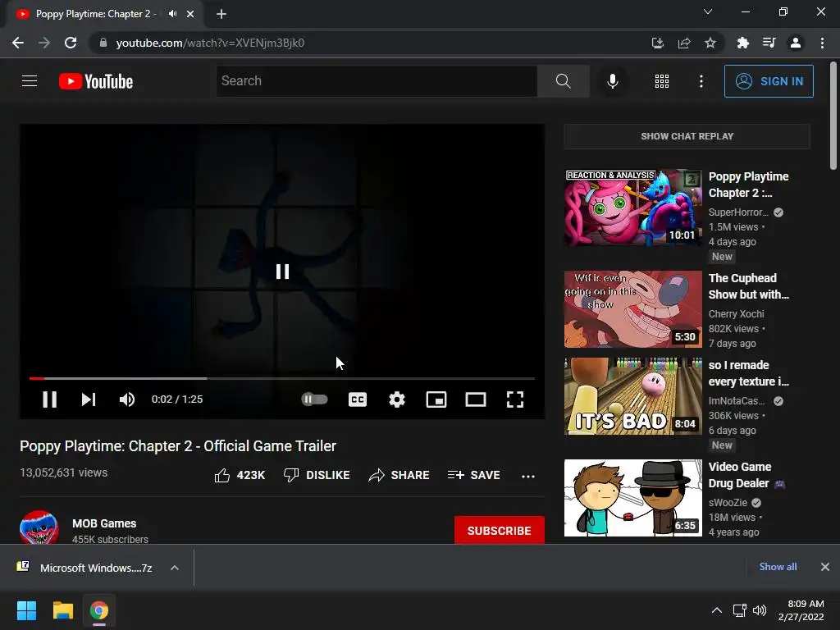Open media controls in Chrome toolbar

pyautogui.click(x=769, y=43)
